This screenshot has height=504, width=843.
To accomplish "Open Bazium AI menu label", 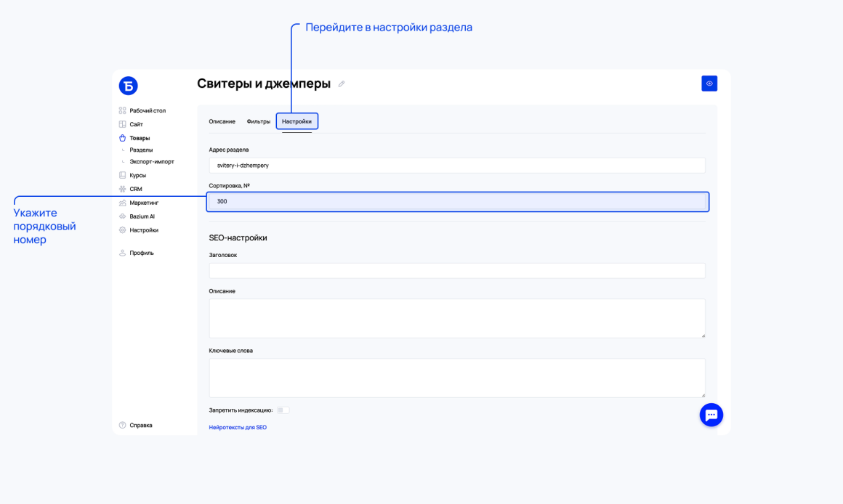I will coord(142,216).
